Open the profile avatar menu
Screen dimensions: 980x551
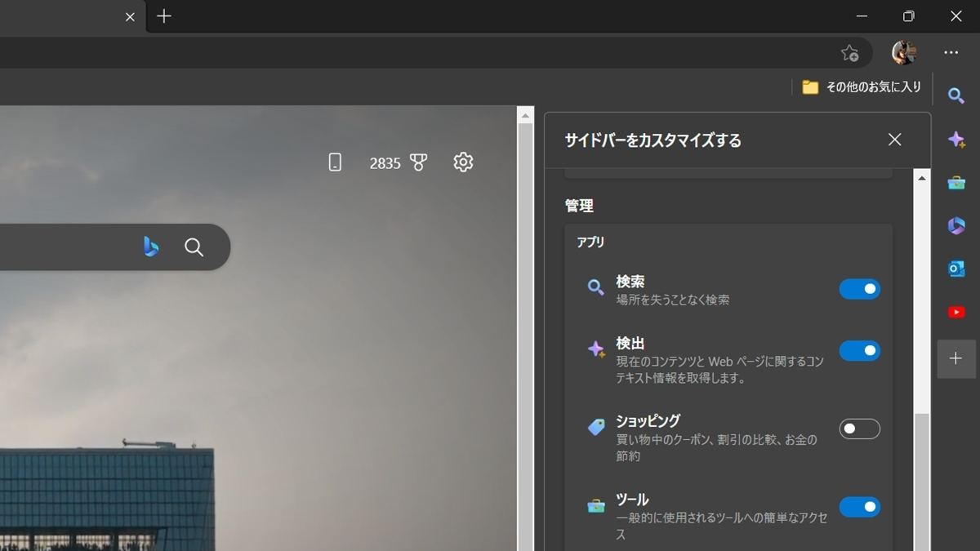point(904,53)
